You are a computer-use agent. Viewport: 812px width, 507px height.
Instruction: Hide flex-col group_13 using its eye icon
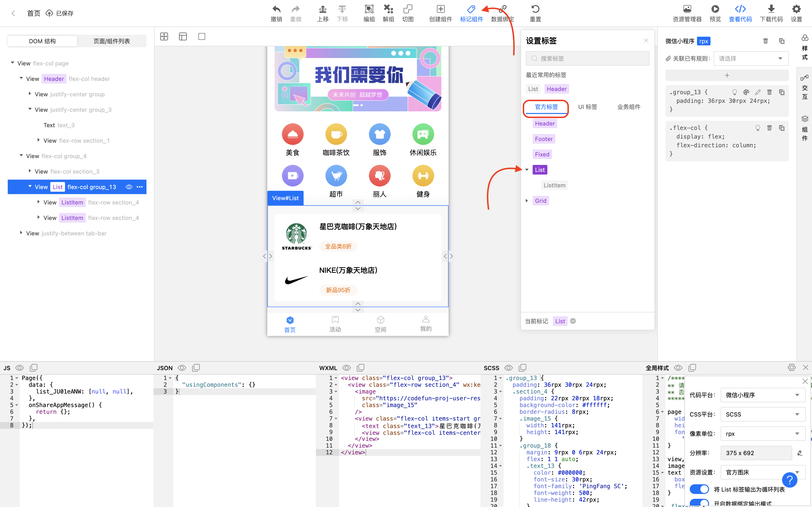[129, 187]
